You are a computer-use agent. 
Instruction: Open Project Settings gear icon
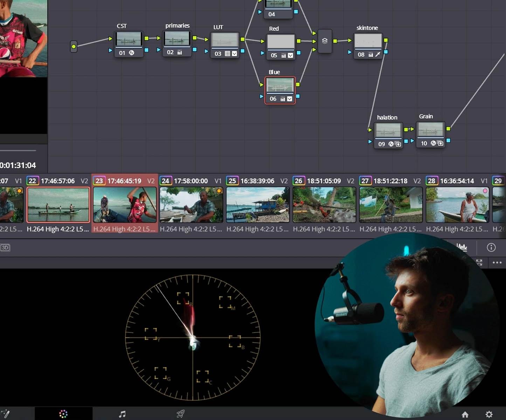coord(489,414)
